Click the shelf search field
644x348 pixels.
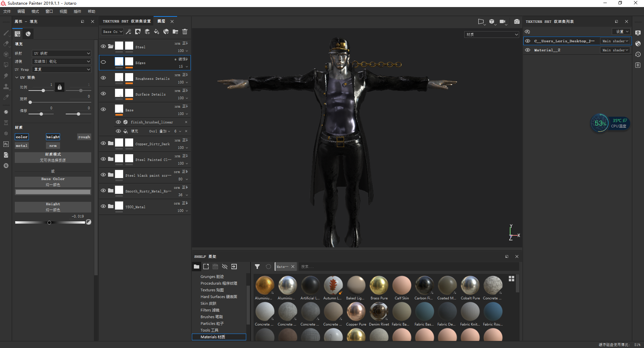pos(409,267)
